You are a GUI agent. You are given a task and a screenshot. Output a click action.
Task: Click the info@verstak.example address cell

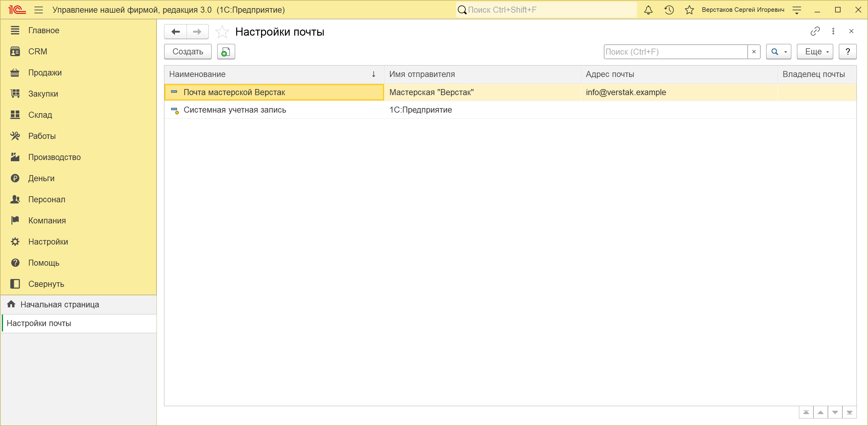679,92
